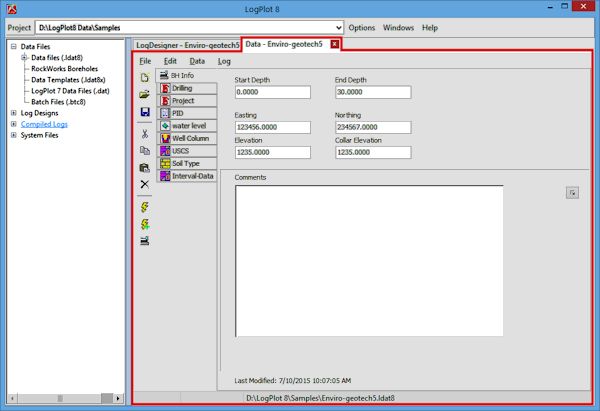This screenshot has height=411, width=600.
Task: Select Batch Files (.btc8) in the tree
Action: point(58,102)
